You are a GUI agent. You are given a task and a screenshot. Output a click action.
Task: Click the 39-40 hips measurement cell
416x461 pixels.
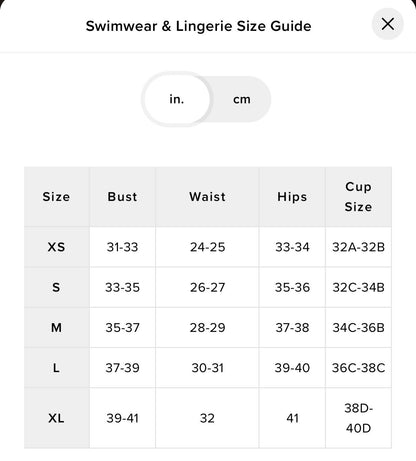click(292, 368)
